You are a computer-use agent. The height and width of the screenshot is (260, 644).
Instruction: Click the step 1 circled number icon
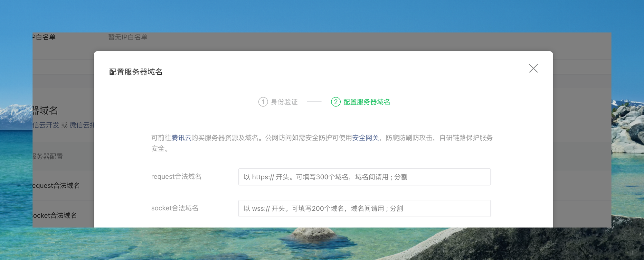pos(263,102)
